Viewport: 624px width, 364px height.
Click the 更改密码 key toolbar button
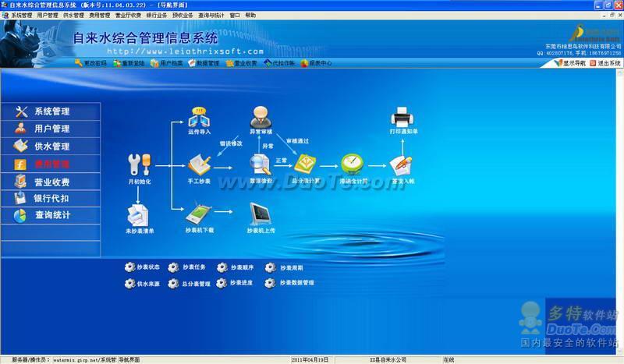click(90, 63)
